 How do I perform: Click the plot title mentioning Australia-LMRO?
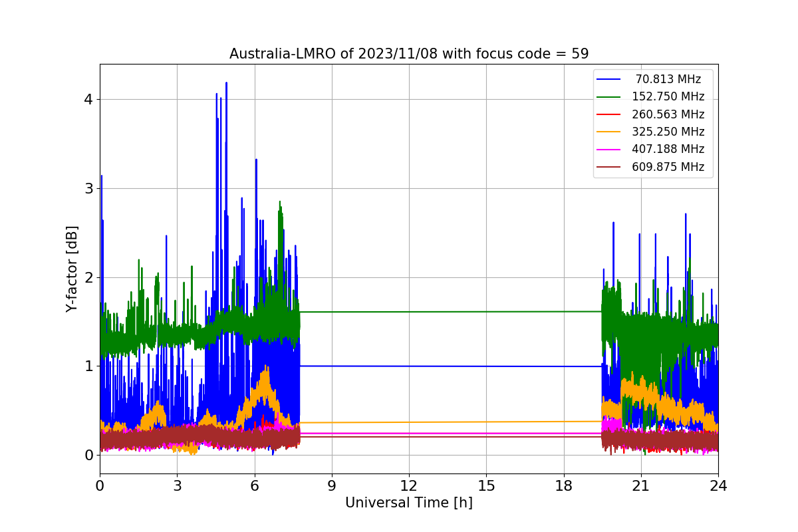tap(409, 54)
